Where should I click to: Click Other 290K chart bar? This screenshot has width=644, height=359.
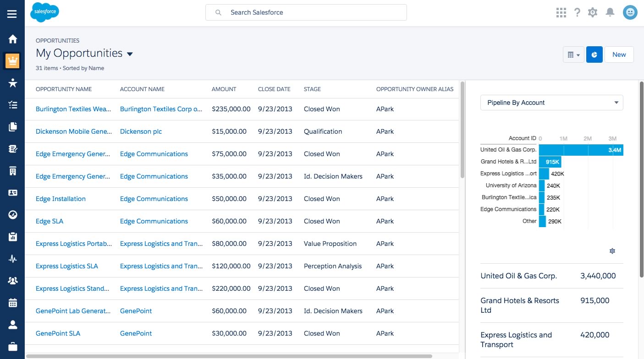pos(543,221)
